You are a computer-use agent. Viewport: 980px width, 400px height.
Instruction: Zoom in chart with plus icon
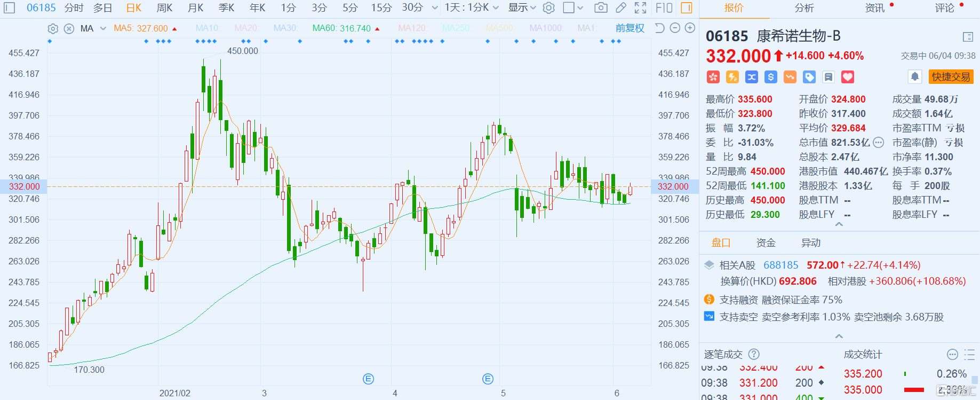690,28
